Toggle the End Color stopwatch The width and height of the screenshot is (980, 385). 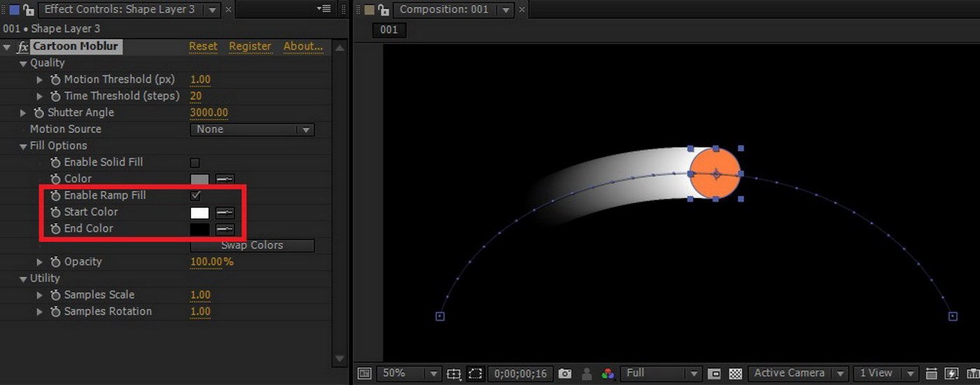click(55, 229)
